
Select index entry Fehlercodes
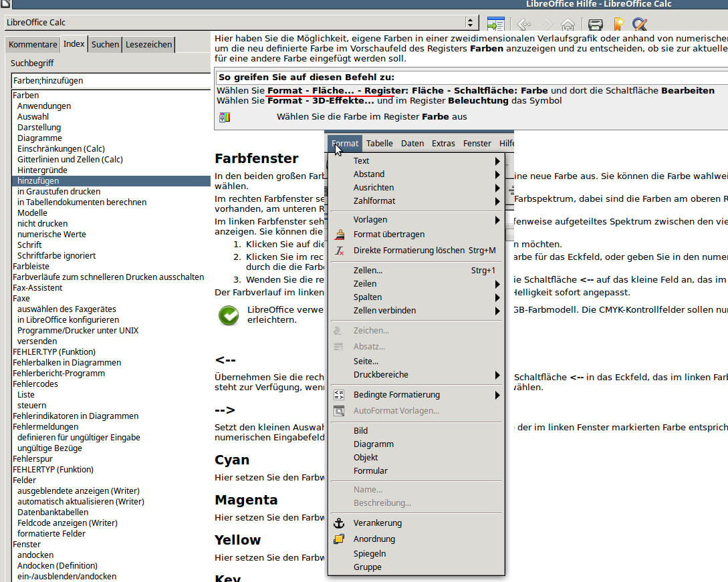[x=35, y=384]
